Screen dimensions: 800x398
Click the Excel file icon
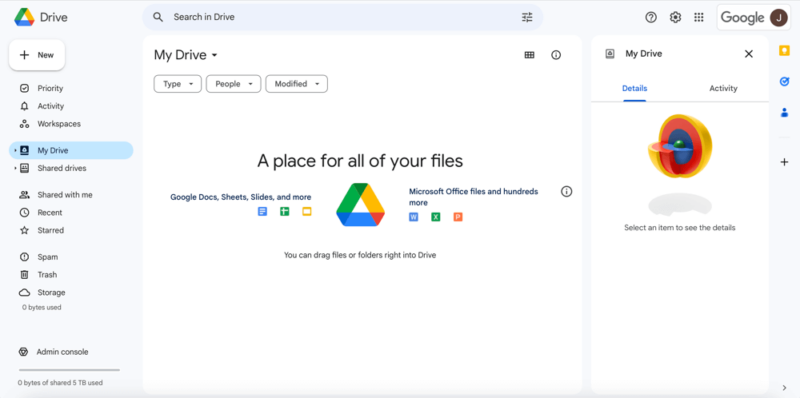tap(436, 217)
